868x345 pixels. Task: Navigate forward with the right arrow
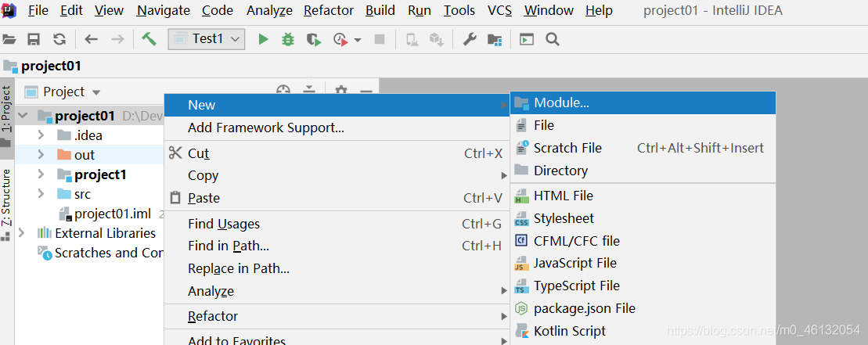117,39
